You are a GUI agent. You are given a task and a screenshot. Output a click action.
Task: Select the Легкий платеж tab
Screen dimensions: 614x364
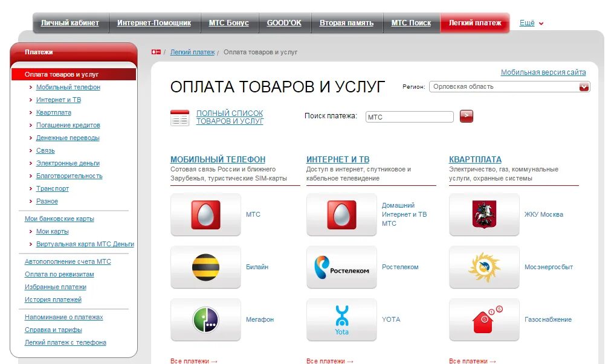[475, 23]
